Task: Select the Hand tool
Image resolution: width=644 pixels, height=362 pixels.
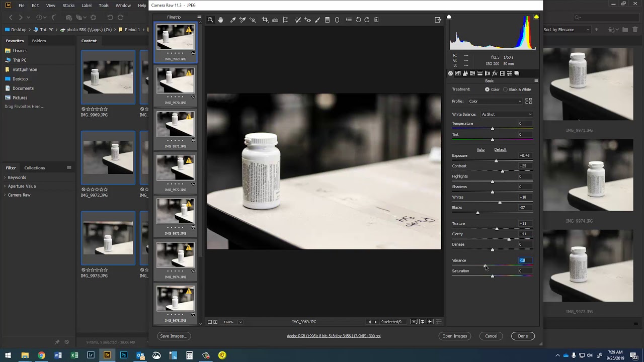Action: point(220,20)
